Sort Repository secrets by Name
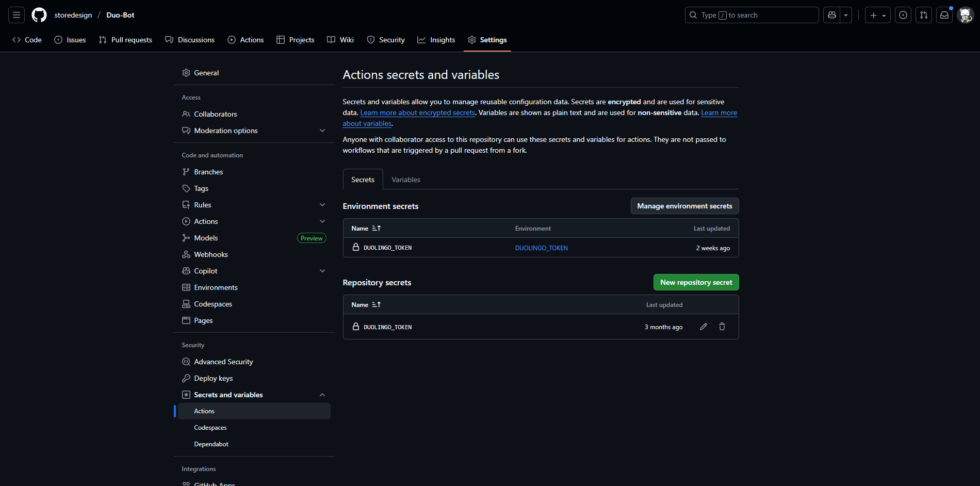The width and height of the screenshot is (980, 486). tap(366, 304)
